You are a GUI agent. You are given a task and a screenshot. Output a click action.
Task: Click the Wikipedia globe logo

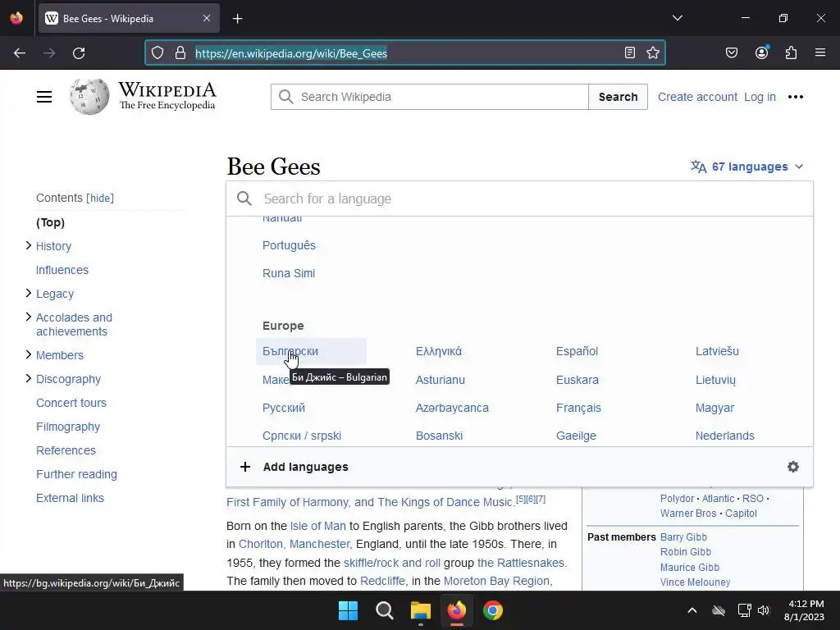click(x=89, y=97)
